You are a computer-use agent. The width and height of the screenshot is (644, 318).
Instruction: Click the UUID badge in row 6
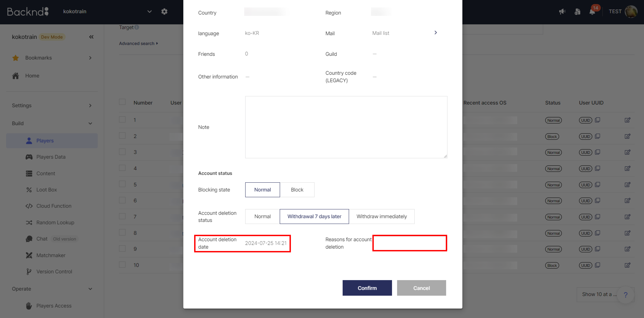(585, 201)
